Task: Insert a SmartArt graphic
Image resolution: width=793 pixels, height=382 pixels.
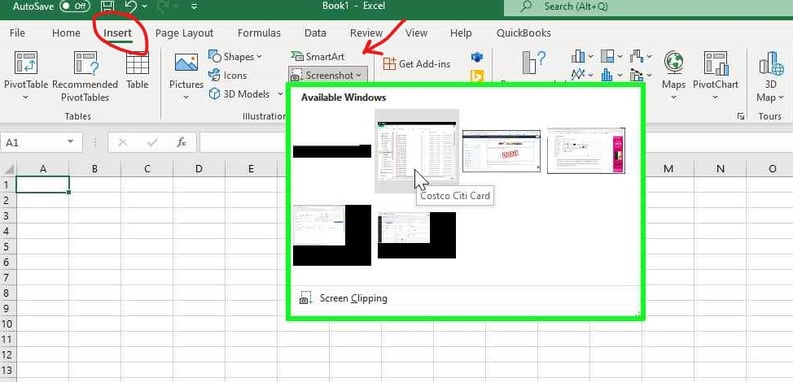Action: [318, 56]
